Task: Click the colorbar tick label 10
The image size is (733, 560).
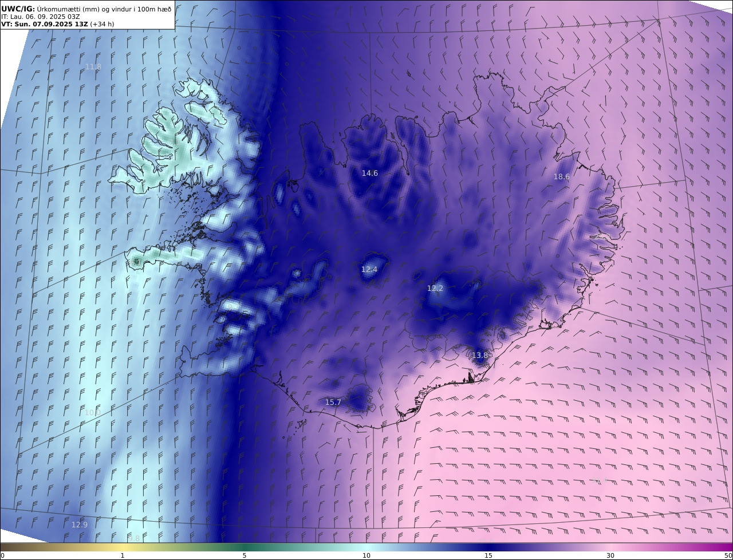Action: pos(366,556)
